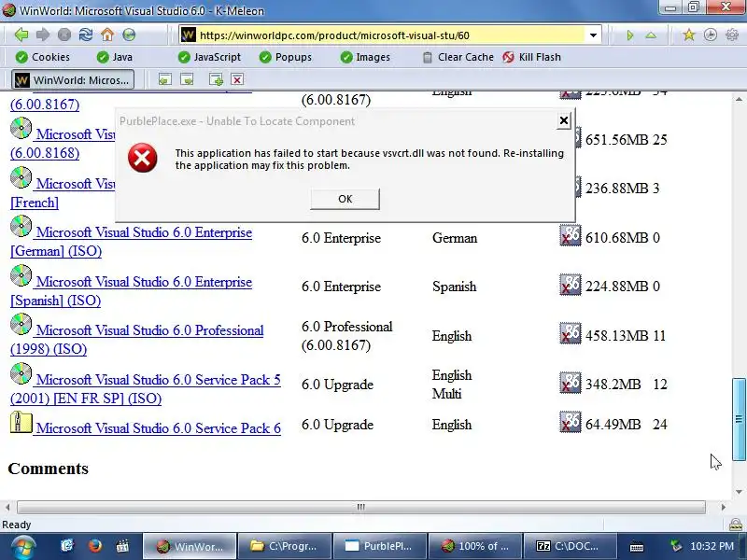Screen dimensions: 747x560
Task: Click the grey forward arrow button
Action: (43, 35)
